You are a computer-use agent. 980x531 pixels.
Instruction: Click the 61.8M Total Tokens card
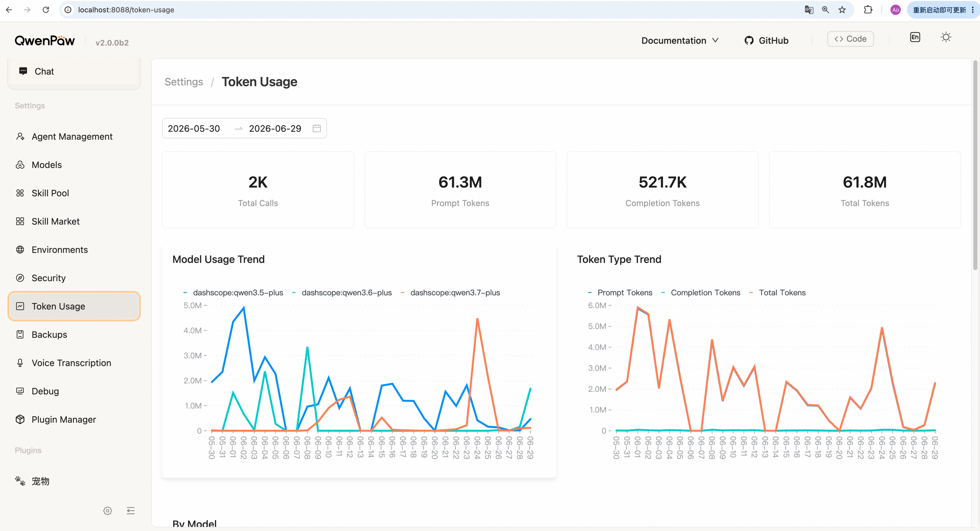[865, 190]
